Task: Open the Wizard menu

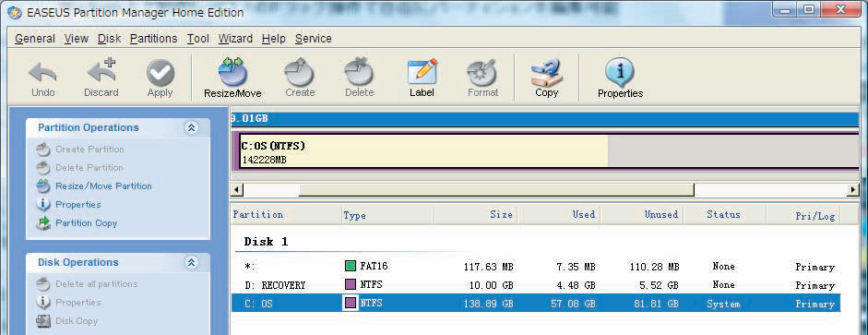Action: [235, 39]
